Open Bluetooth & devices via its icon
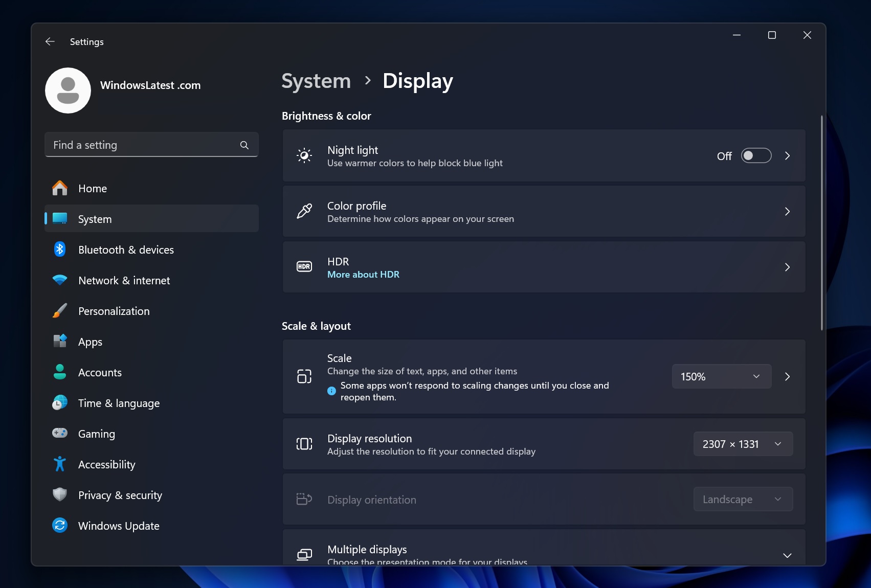Image resolution: width=871 pixels, height=588 pixels. pyautogui.click(x=60, y=250)
